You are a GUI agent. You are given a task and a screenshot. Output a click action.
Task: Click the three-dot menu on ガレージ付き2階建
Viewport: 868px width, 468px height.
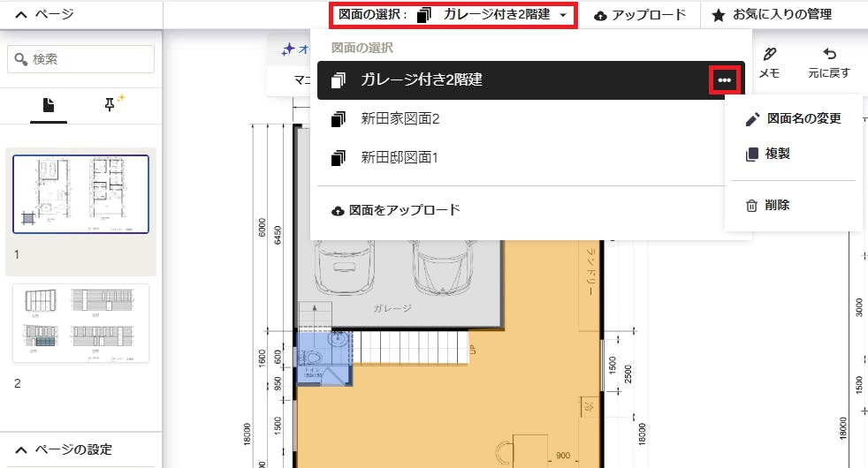point(725,80)
